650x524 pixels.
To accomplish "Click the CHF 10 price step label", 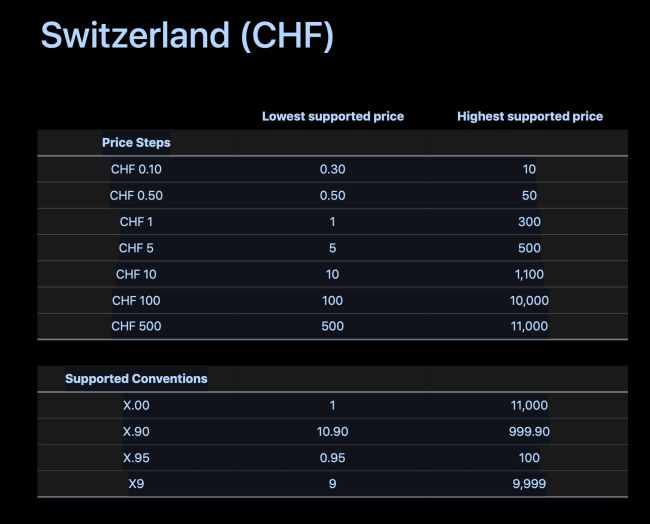I will tap(136, 274).
